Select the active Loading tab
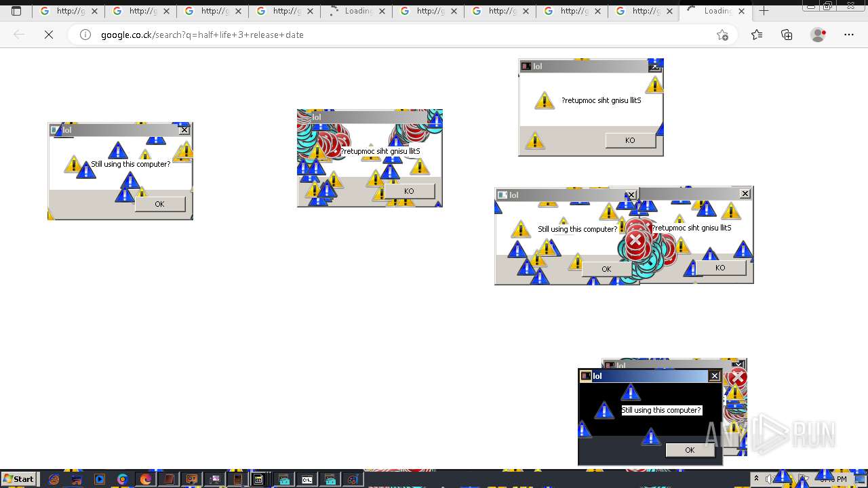868x488 pixels. point(715,11)
